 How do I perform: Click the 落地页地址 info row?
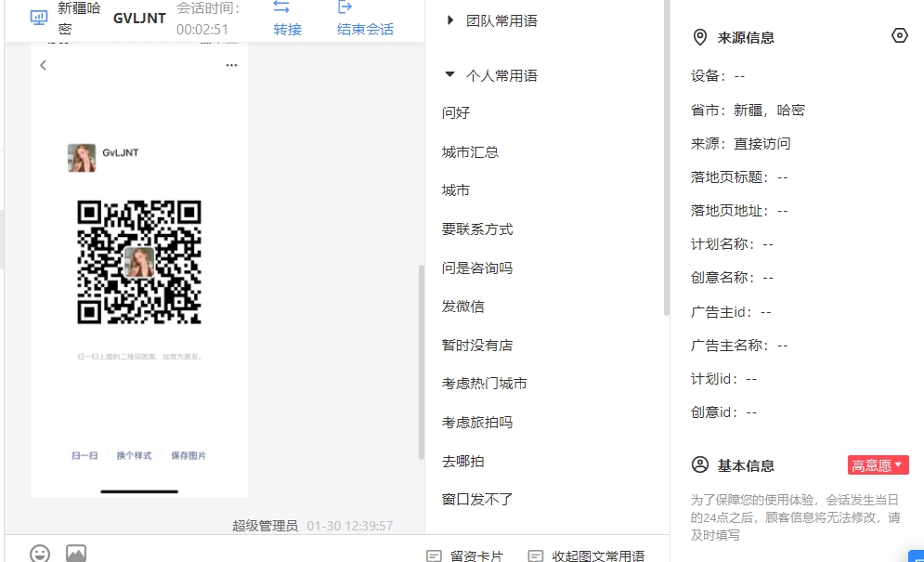739,211
